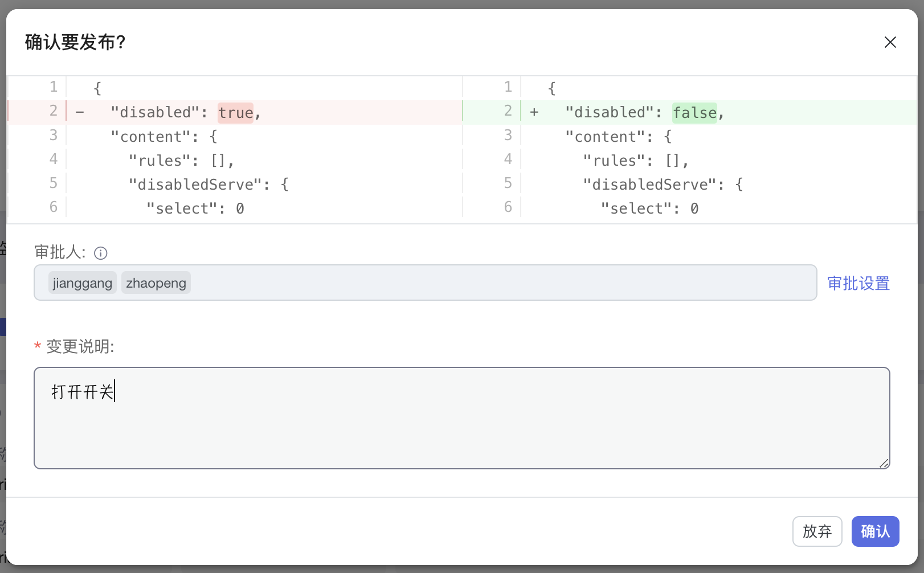Click "select": 0 line in the right diff pane
The height and width of the screenshot is (573, 924).
pos(649,209)
